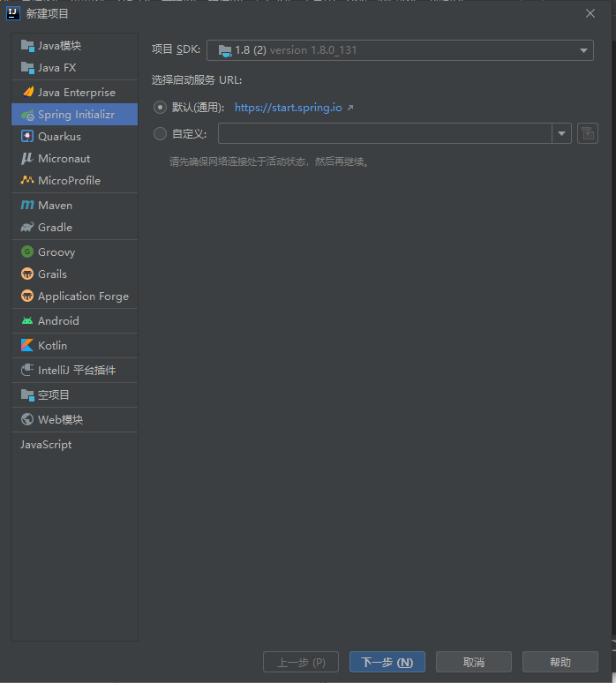Select the 默认(通用) radio button
Viewport: 616px width, 683px height.
(161, 107)
